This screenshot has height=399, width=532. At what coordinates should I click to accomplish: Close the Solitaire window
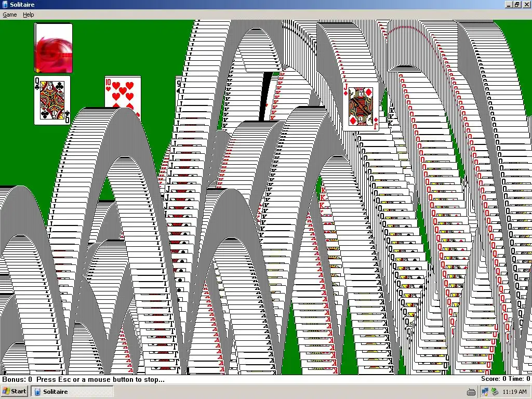pyautogui.click(x=526, y=4)
